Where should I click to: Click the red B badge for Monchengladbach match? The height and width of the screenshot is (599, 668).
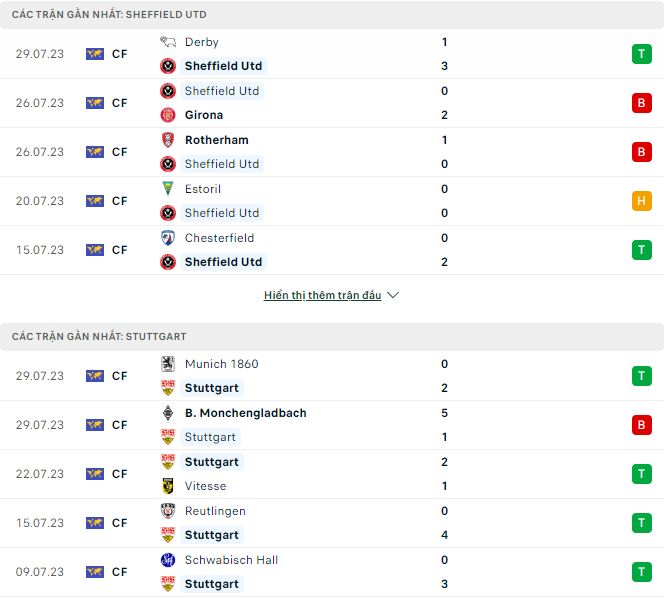pos(641,425)
